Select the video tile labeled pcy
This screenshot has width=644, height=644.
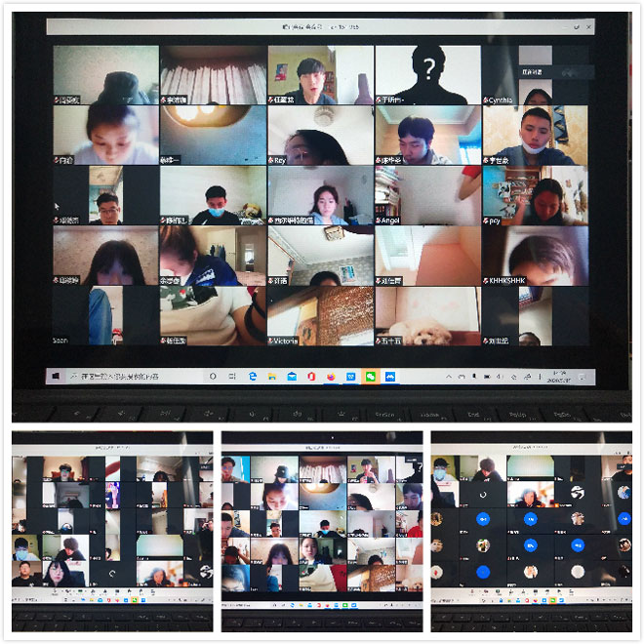pos(535,195)
